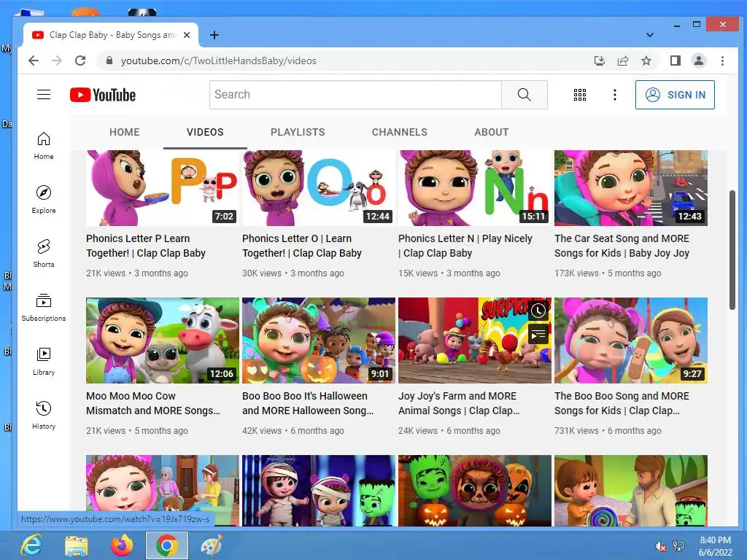The width and height of the screenshot is (747, 560).
Task: Open Boo Boo Boo It's Halloween title
Action: coord(308,402)
